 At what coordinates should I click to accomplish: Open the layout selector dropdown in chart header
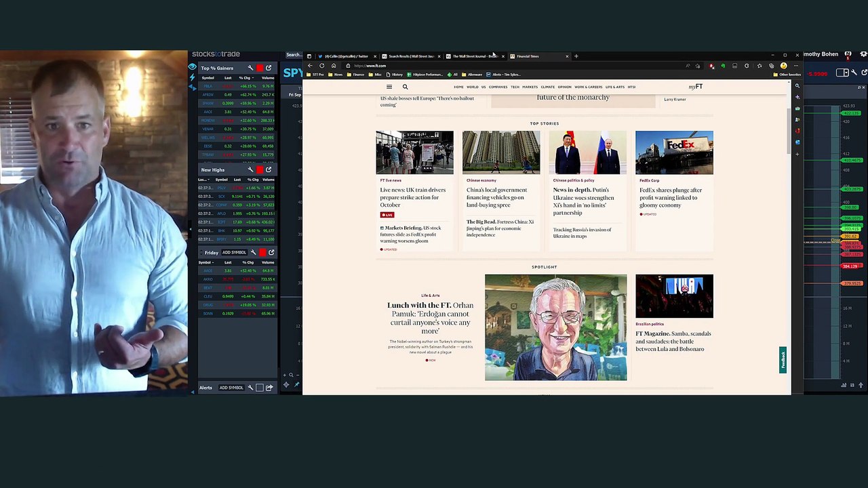point(843,73)
